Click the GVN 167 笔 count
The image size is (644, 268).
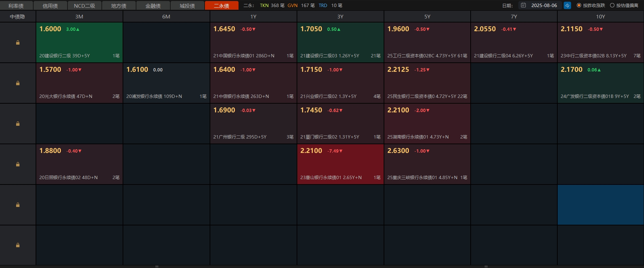point(301,5)
